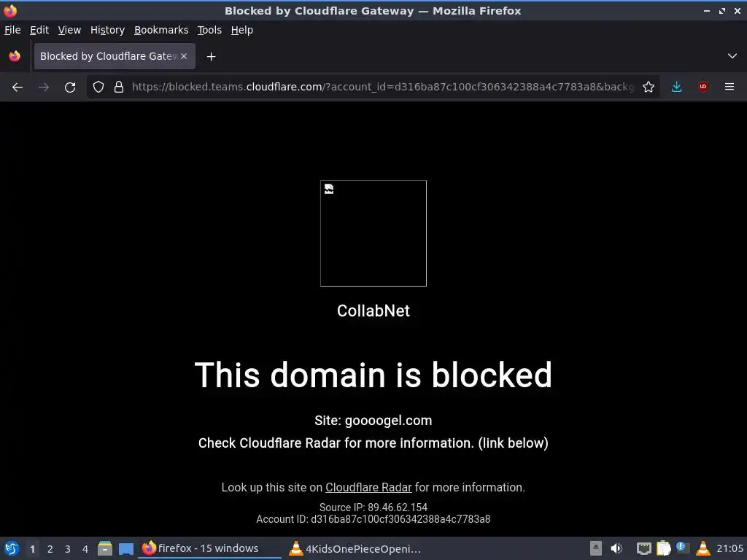The image size is (747, 560).
Task: Open the file manager taskbar launcher
Action: click(x=105, y=548)
